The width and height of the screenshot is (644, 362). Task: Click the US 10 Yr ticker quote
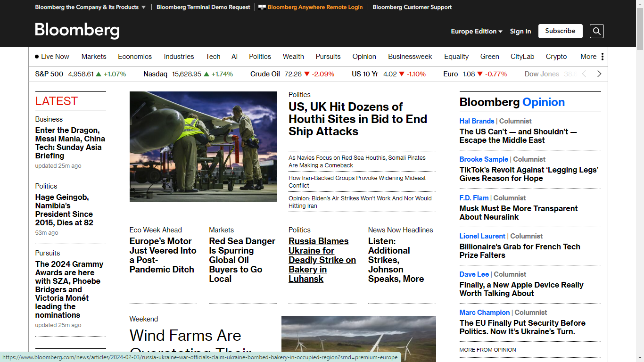tap(388, 74)
